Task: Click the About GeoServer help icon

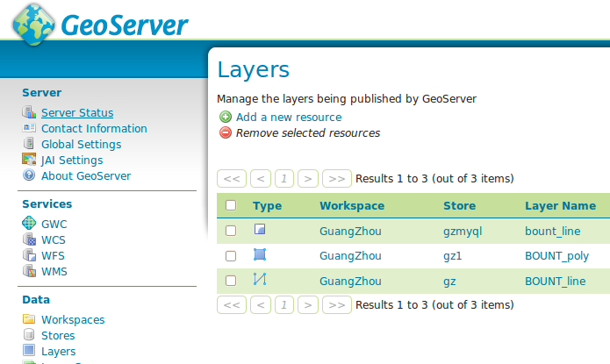Action: [29, 175]
